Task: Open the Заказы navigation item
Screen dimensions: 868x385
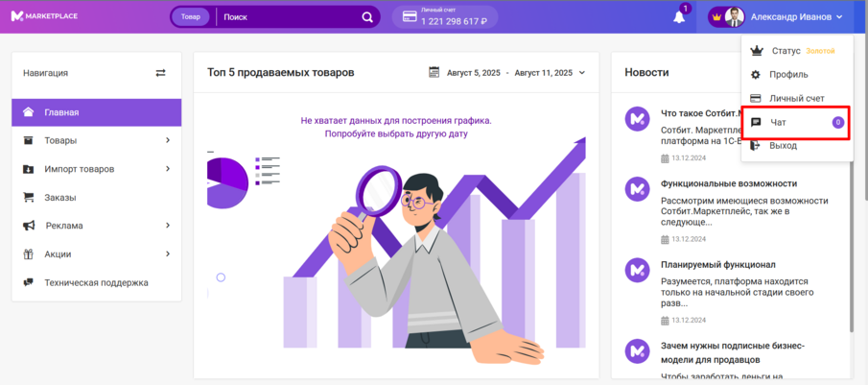Action: (x=96, y=197)
